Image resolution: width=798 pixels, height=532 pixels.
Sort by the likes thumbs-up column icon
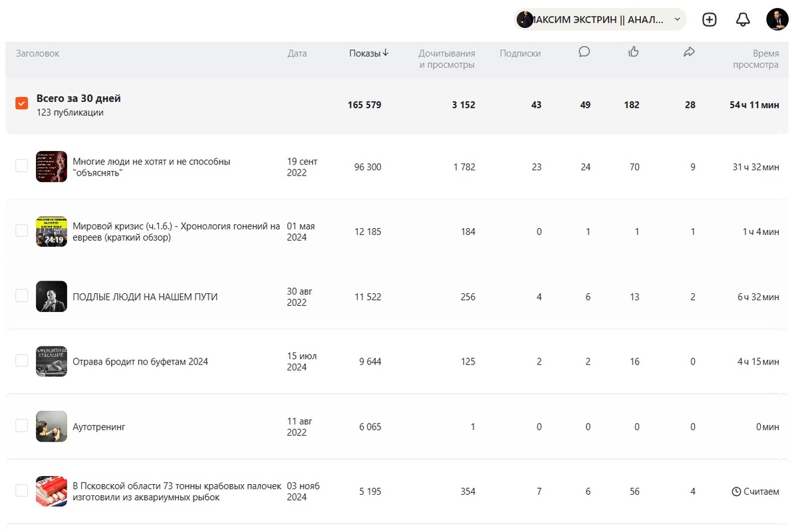[x=634, y=52]
